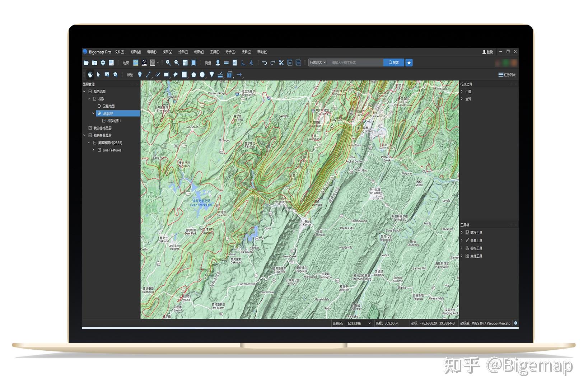
Task: Open the settings gear in the status bar
Action: pos(515,323)
